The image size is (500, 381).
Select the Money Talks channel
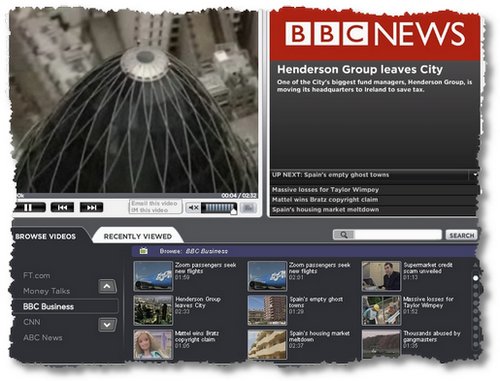(47, 291)
